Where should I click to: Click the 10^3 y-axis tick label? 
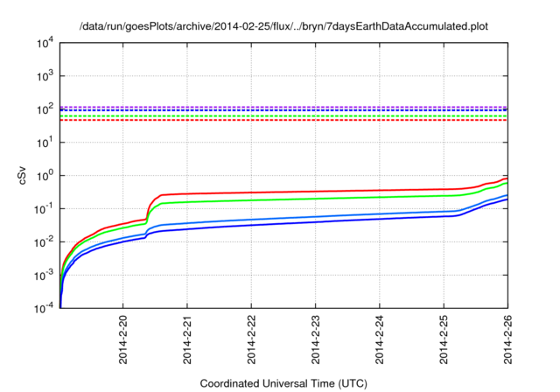(x=45, y=76)
